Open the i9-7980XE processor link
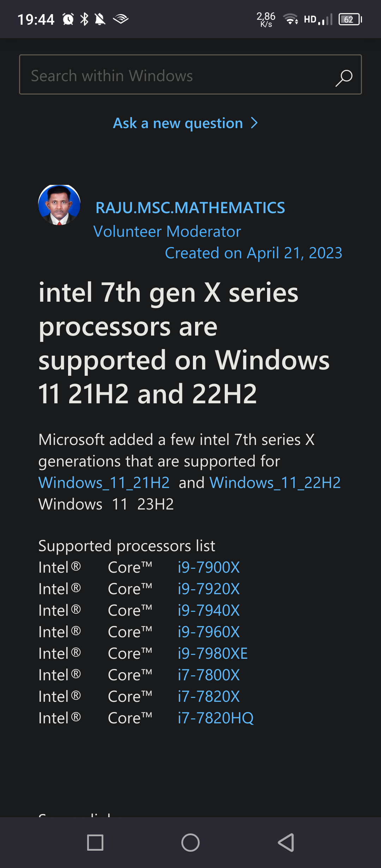Viewport: 381px width, 868px height. 212,653
